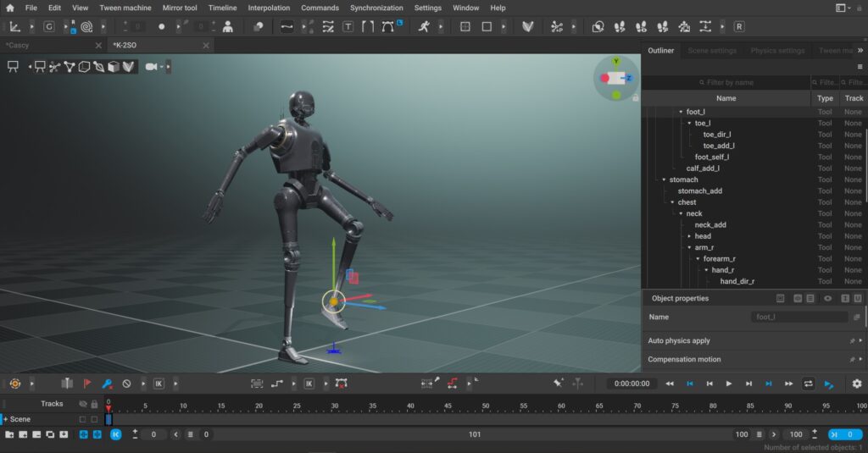
Task: Switch to the Casey scene tab
Action: (53, 46)
